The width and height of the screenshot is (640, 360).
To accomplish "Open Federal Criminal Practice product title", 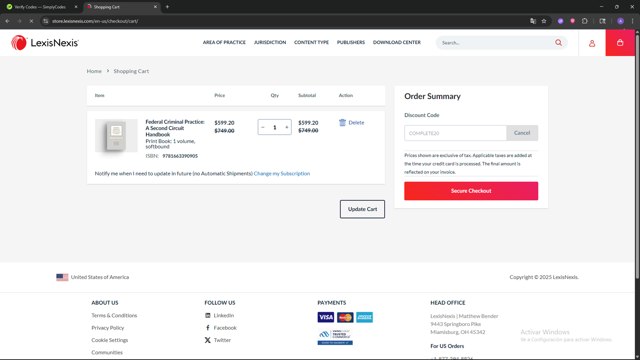I will tap(175, 128).
